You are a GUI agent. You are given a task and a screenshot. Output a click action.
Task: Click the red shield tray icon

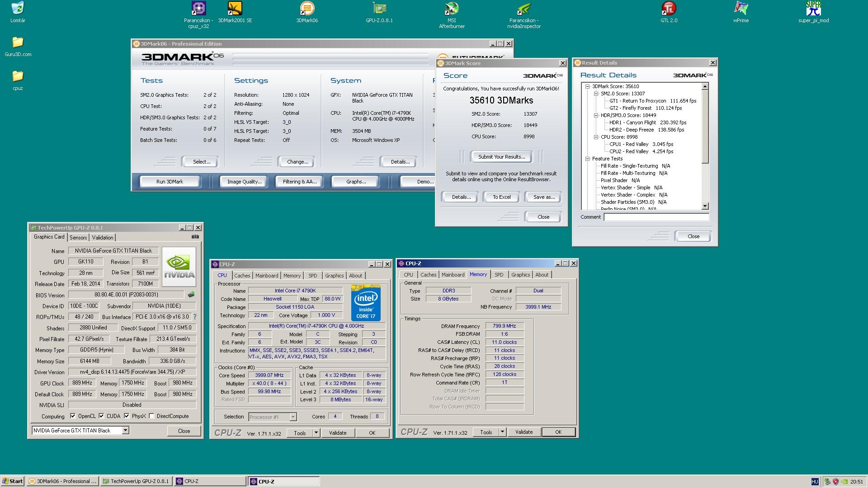[x=835, y=482]
